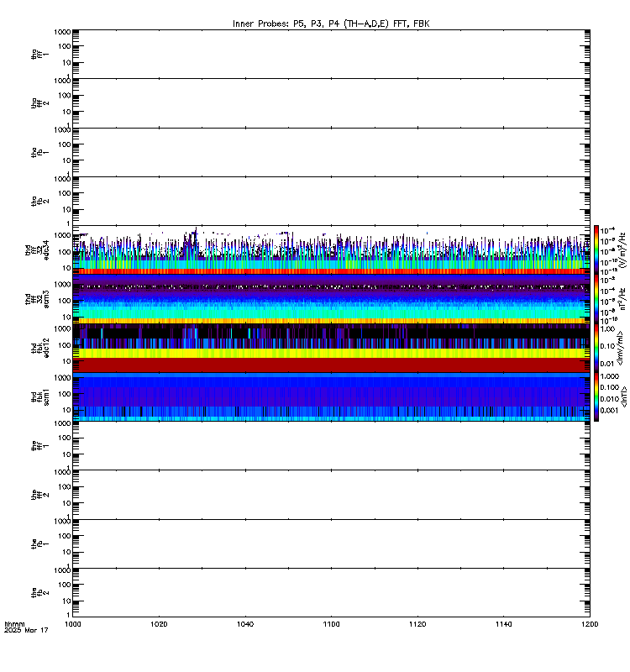The image size is (630, 672).
Task: Click the "1020" time axis label
Action: (159, 624)
